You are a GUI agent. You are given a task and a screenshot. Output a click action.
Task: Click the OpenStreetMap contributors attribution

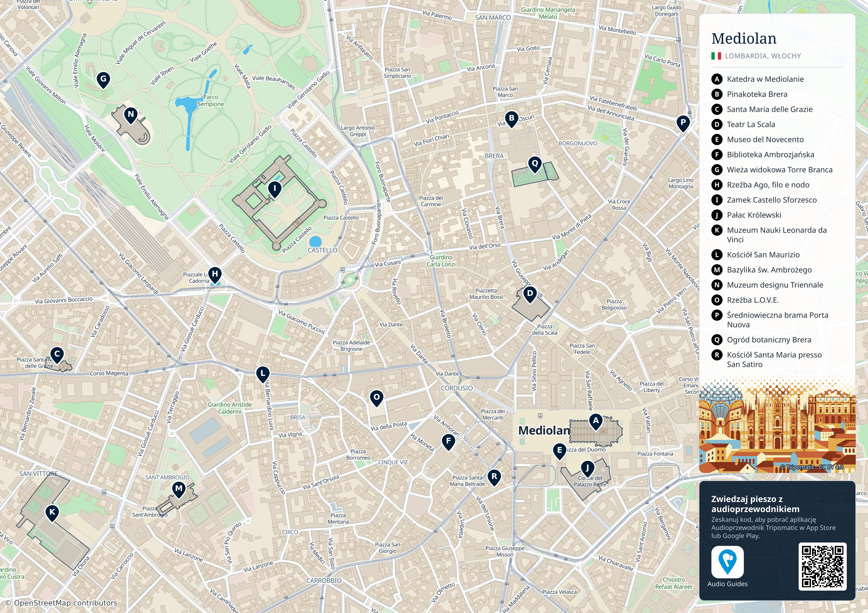61,603
